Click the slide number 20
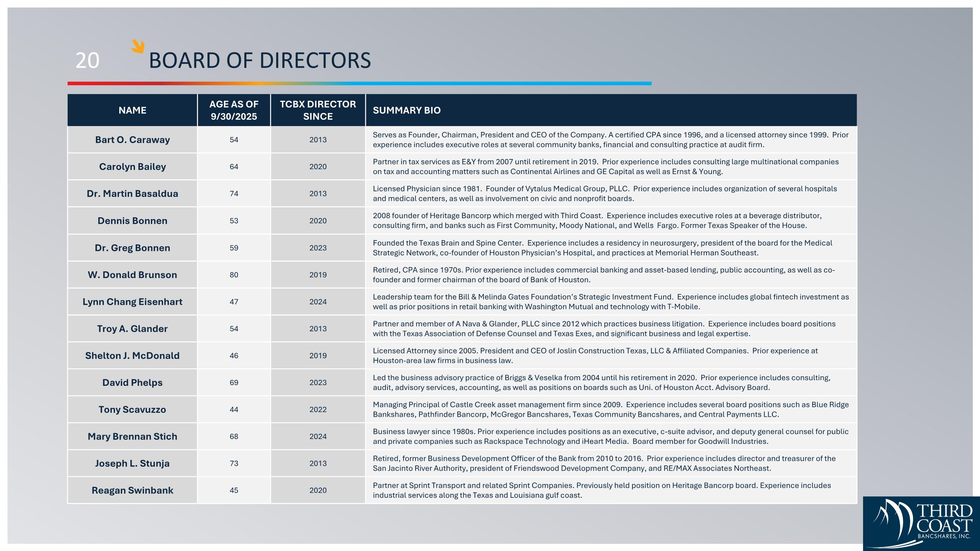 click(87, 60)
